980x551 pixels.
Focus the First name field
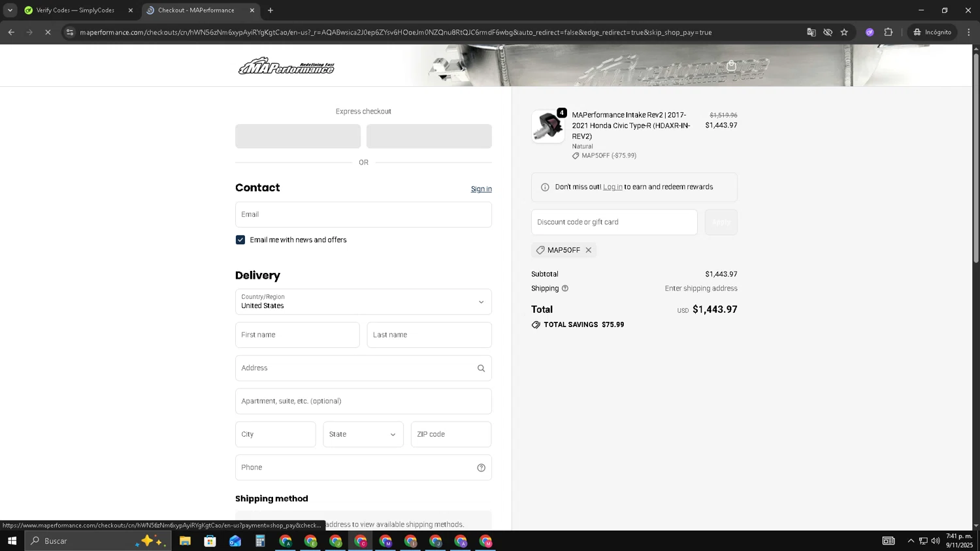(x=297, y=335)
